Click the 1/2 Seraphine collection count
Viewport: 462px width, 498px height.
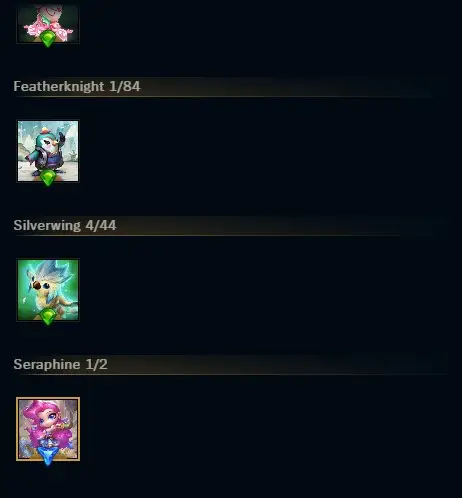click(97, 364)
